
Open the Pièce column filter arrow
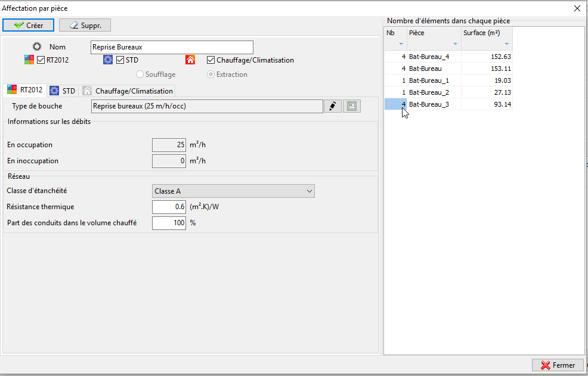click(456, 44)
